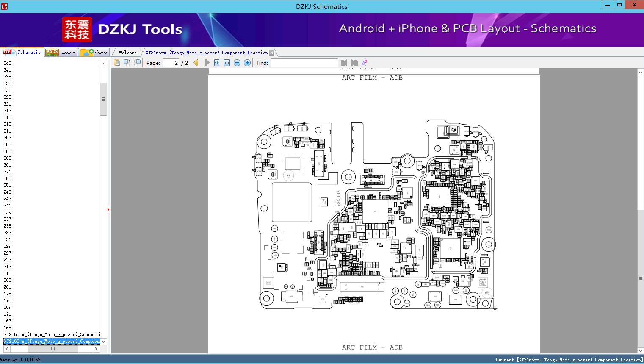Viewport: 644px width, 364px height.
Task: Go to the previous page arrow
Action: (x=196, y=63)
